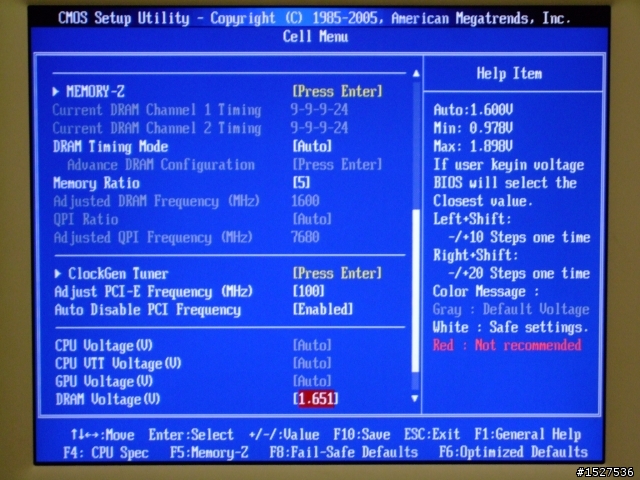The height and width of the screenshot is (480, 640).
Task: Click Adjusted QPI Frequency (MHz) label
Action: 153,238
